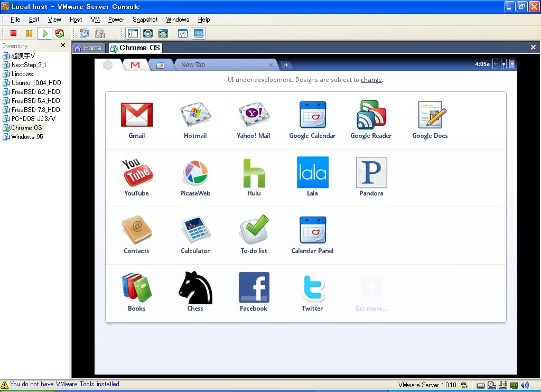Add a new Chrome OS tab
This screenshot has height=392, width=541.
[x=286, y=65]
